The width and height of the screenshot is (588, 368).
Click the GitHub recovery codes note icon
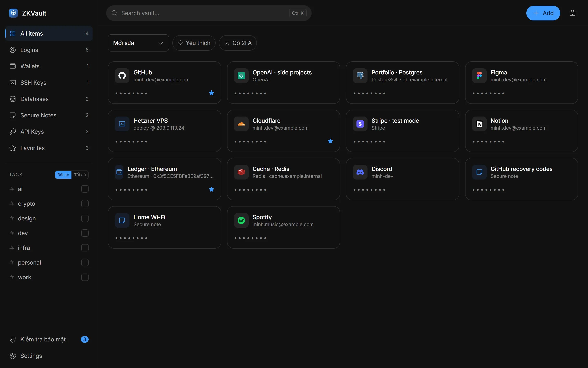479,172
